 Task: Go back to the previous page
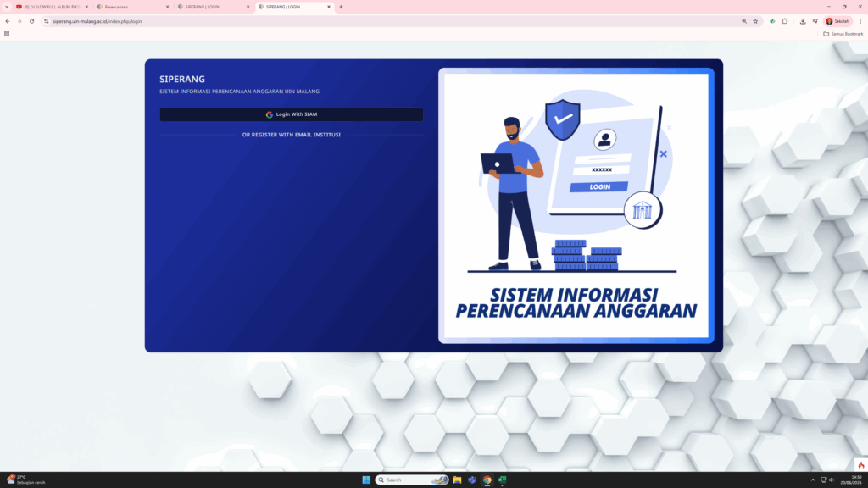tap(8, 21)
